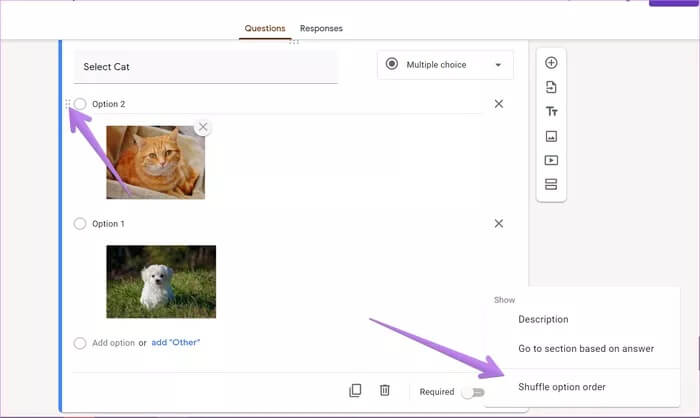
Task: Add a new section from sidebar
Action: click(551, 184)
